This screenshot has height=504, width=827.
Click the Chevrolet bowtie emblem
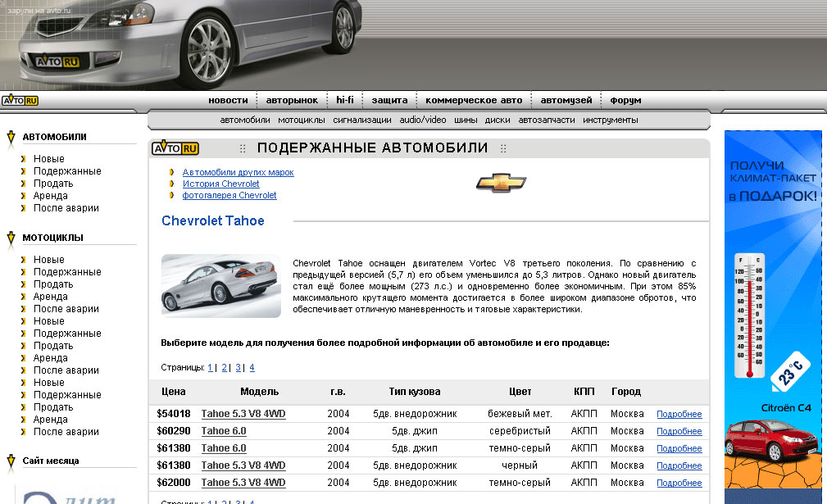pos(501,183)
